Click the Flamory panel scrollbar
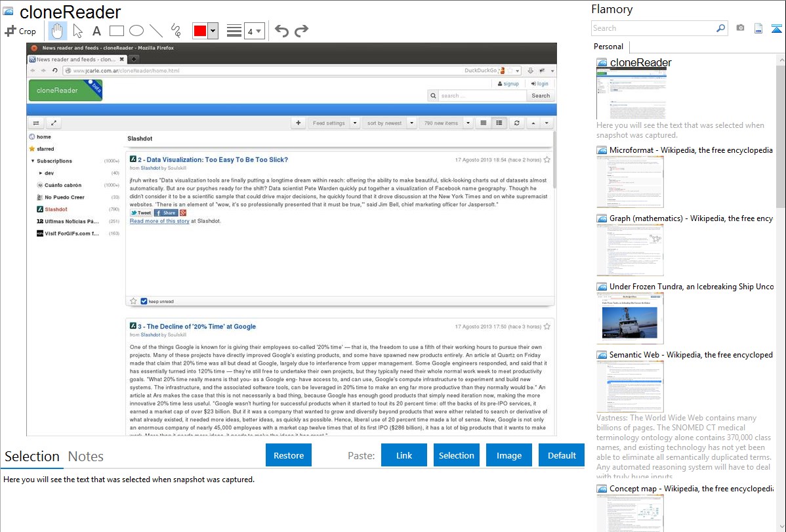This screenshot has width=786, height=532. (x=781, y=135)
